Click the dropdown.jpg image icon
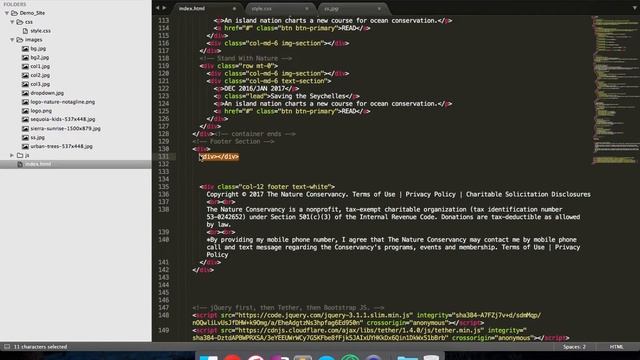640x360 pixels. pos(25,93)
